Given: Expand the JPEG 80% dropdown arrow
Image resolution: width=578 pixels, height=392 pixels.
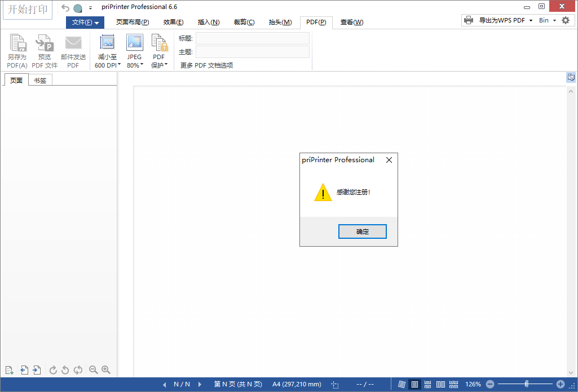Looking at the screenshot, I should click(142, 64).
